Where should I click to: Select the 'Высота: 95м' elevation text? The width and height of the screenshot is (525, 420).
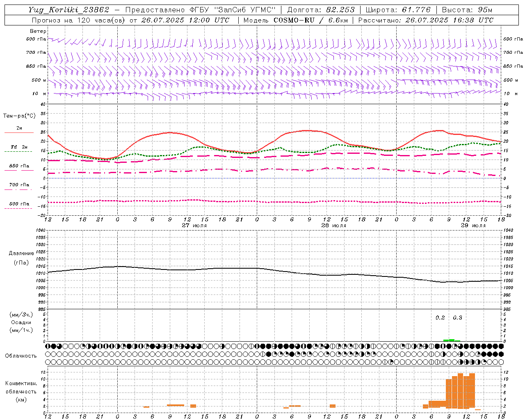(467, 10)
